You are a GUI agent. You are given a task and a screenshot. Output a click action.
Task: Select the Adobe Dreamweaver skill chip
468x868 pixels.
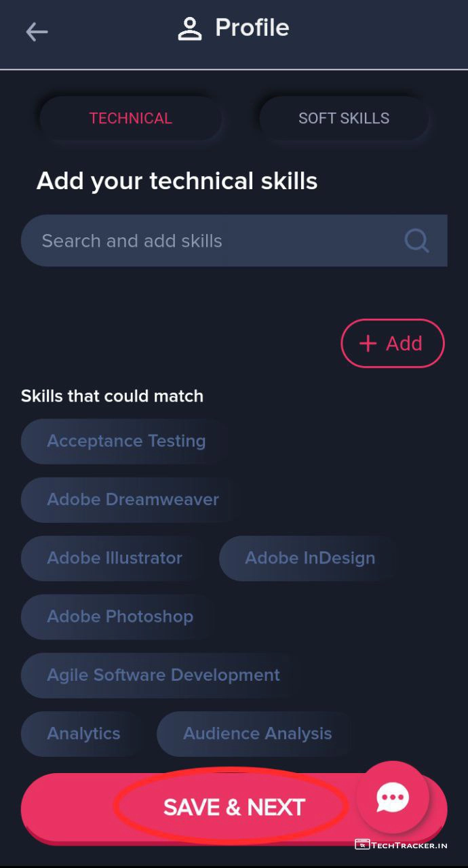[133, 500]
